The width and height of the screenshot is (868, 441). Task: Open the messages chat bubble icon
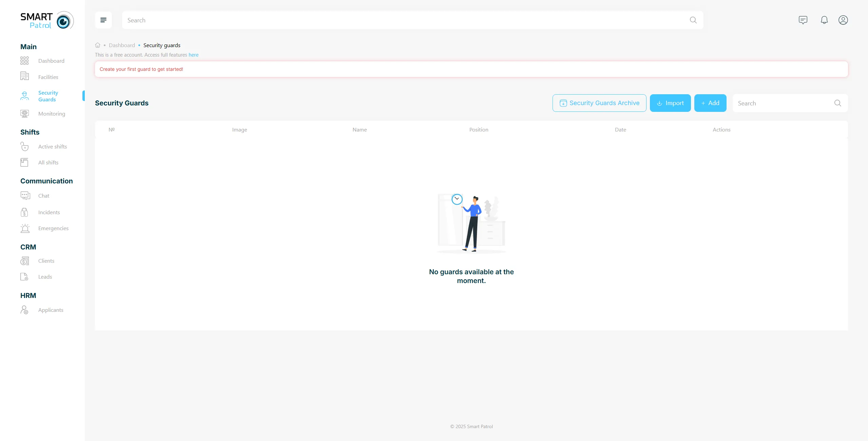click(803, 20)
